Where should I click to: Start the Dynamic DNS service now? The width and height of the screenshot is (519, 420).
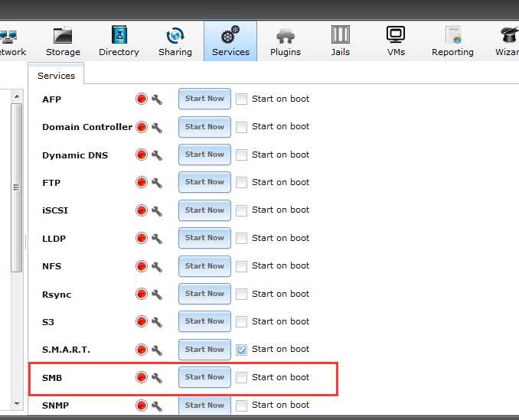204,155
